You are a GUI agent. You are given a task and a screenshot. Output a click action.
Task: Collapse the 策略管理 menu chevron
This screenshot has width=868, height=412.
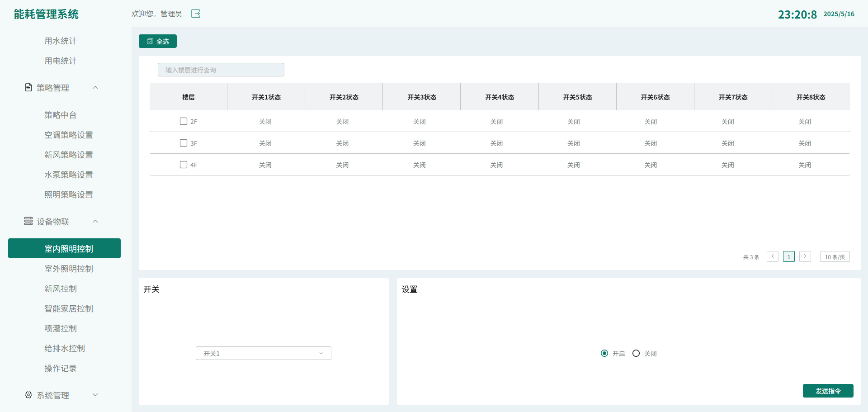(95, 87)
